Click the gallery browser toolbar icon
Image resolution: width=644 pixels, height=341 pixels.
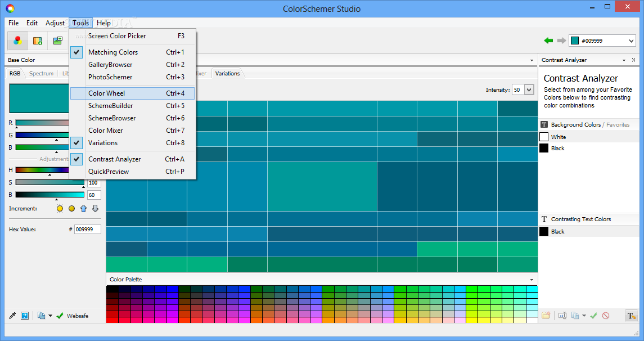(37, 41)
